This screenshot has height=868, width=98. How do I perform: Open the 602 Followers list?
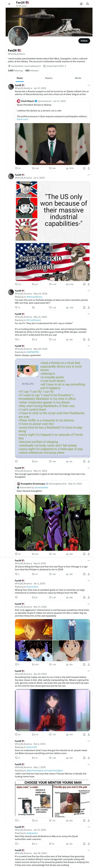tap(32, 71)
